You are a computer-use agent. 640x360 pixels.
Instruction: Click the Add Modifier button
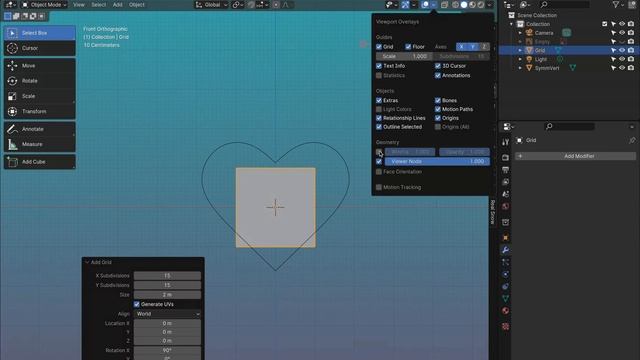pyautogui.click(x=576, y=156)
